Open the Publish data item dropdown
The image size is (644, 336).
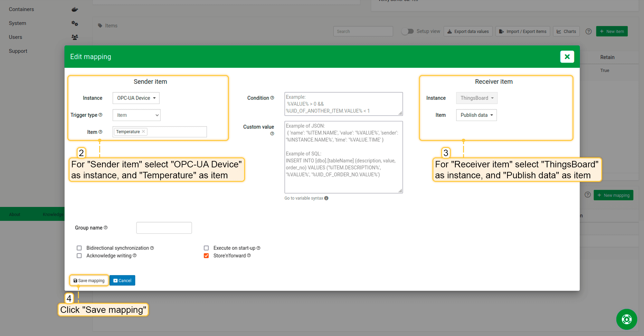476,115
